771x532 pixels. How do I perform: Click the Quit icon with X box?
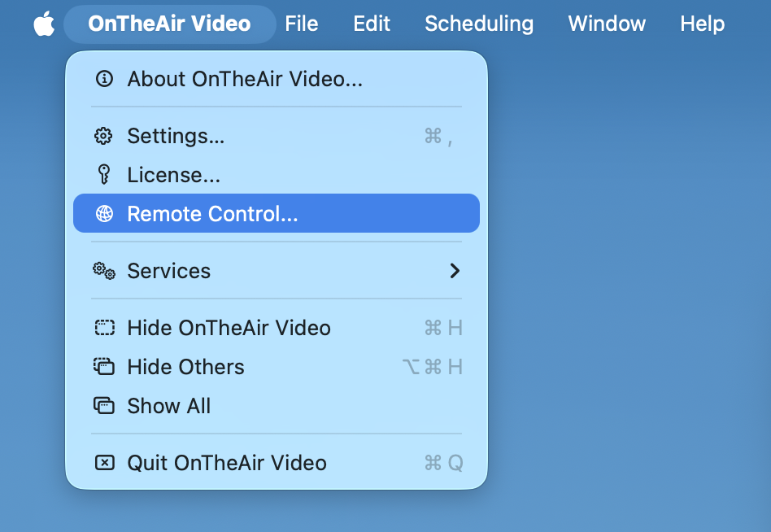[104, 463]
